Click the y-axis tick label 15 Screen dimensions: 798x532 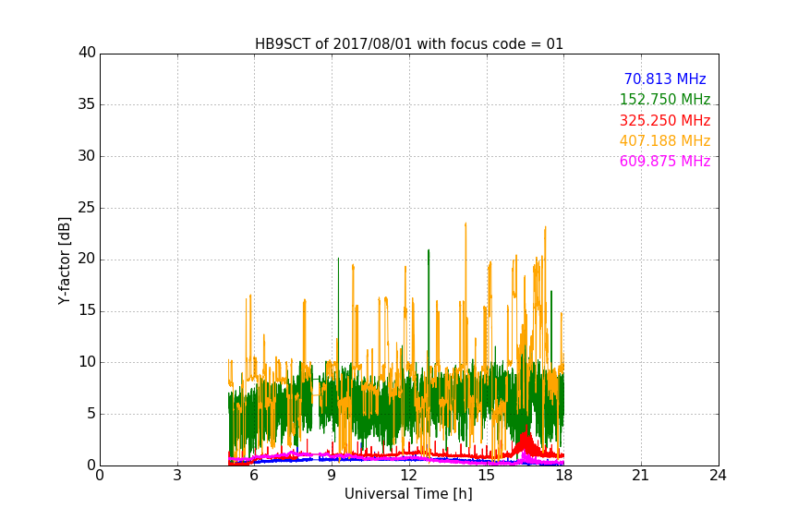point(87,310)
